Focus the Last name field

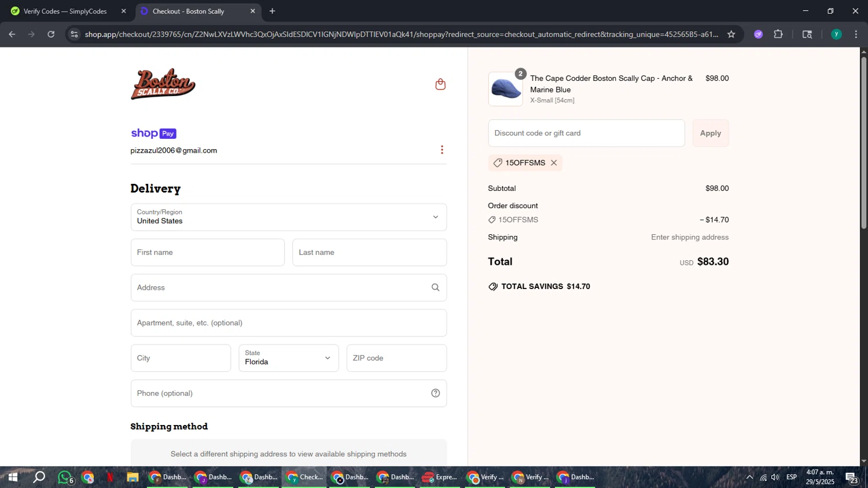pyautogui.click(x=369, y=253)
